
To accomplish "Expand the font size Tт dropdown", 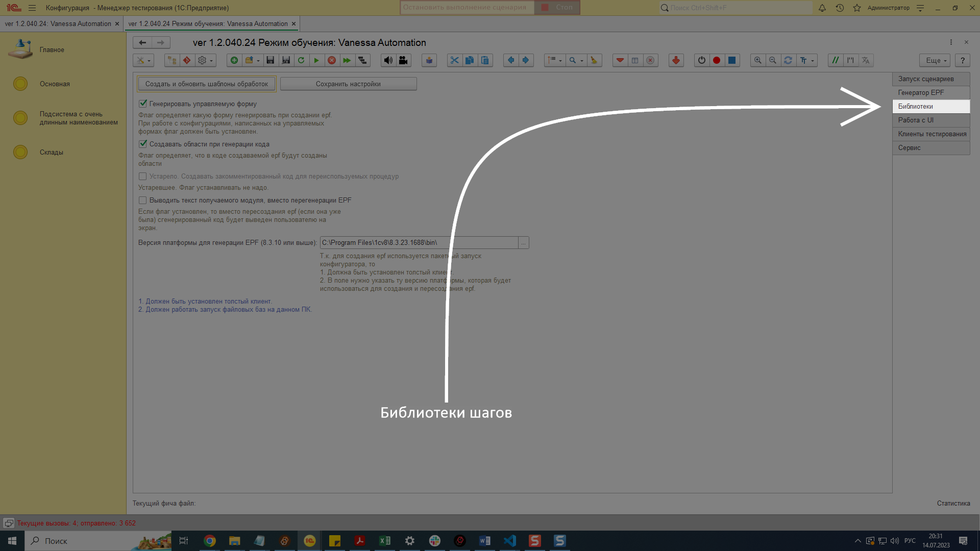I will click(813, 60).
